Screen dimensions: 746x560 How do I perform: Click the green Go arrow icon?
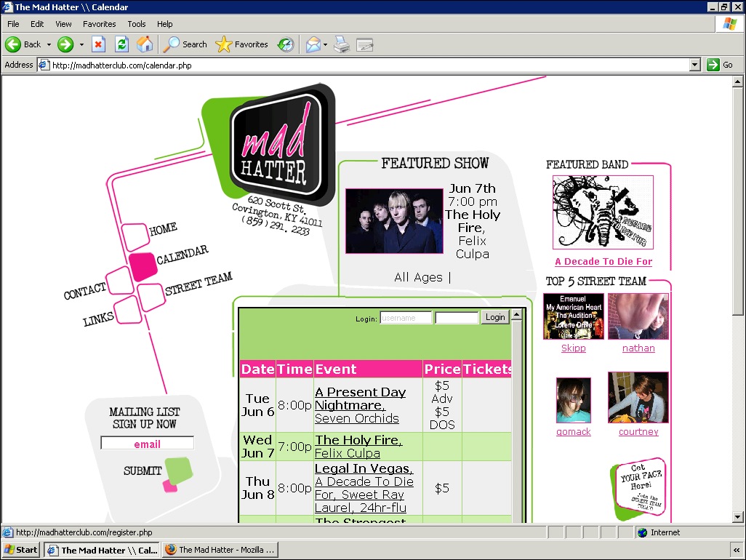[713, 65]
